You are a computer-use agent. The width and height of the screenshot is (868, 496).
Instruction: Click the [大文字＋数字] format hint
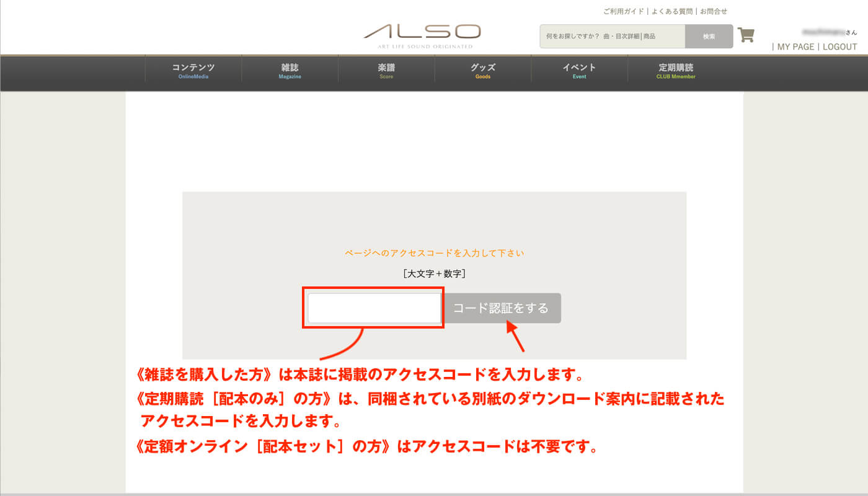pos(434,273)
